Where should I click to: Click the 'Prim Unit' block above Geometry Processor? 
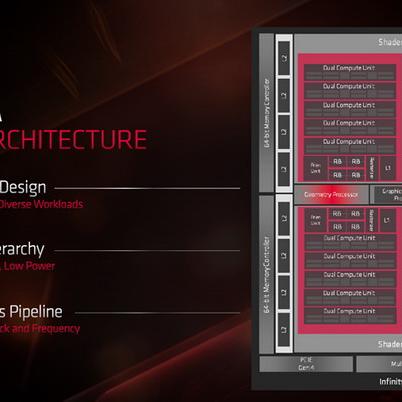pos(315,168)
